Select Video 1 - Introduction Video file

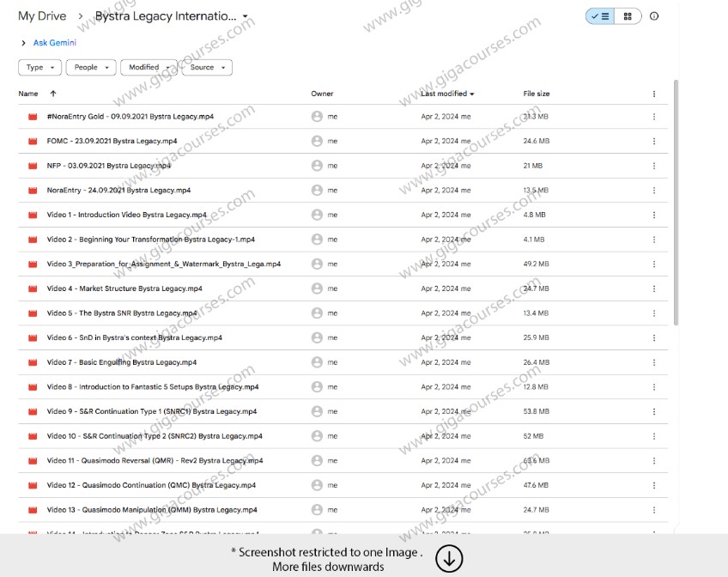126,215
